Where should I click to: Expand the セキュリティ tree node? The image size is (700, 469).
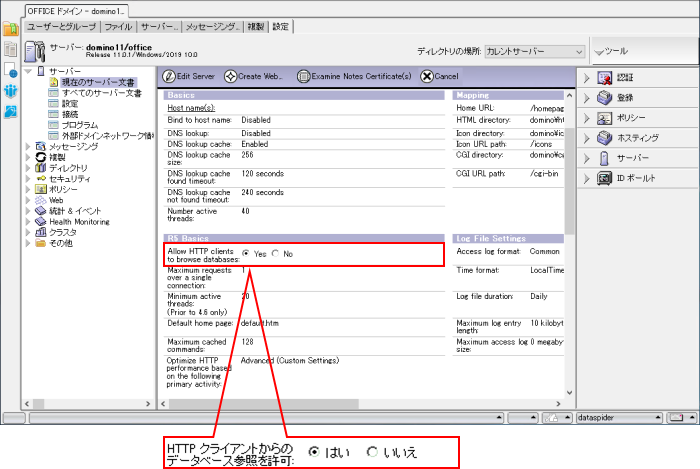(28, 178)
